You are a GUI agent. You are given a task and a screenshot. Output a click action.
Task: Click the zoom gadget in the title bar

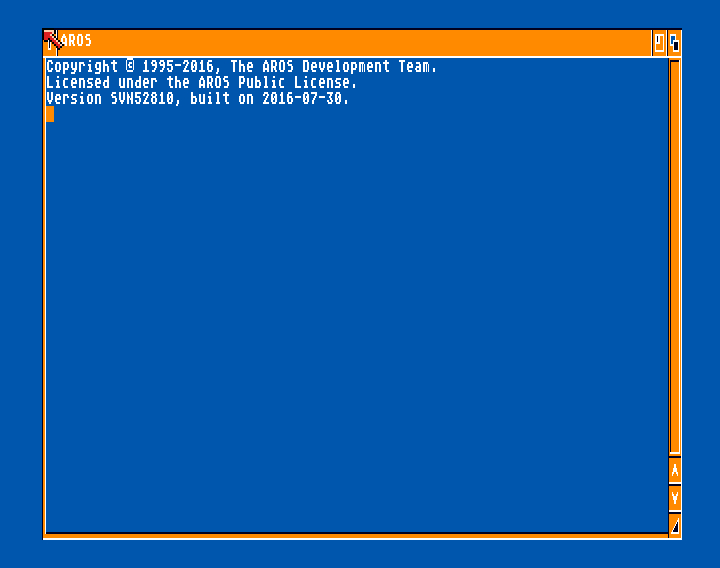click(659, 43)
